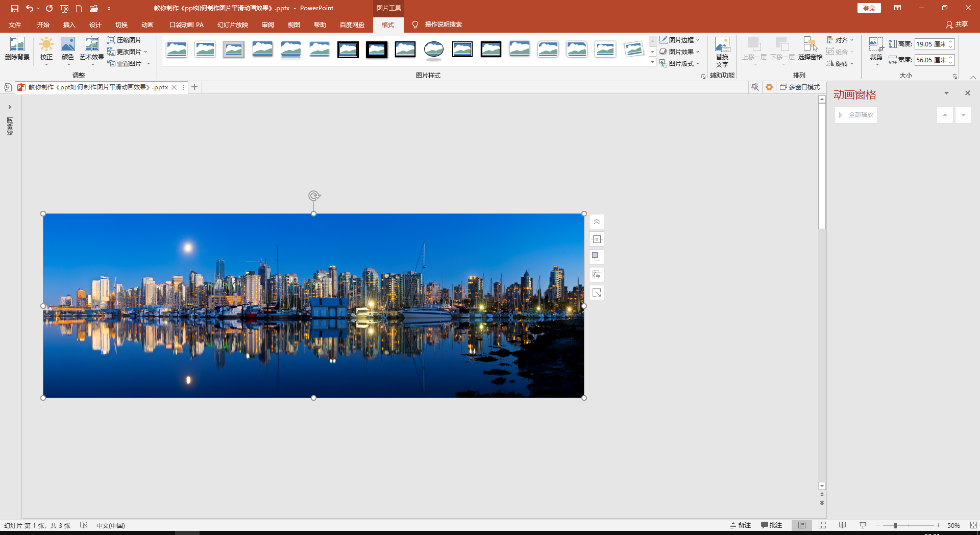Open Artistic Effects (艺术效果)
Image resolution: width=980 pixels, height=535 pixels.
coord(92,51)
